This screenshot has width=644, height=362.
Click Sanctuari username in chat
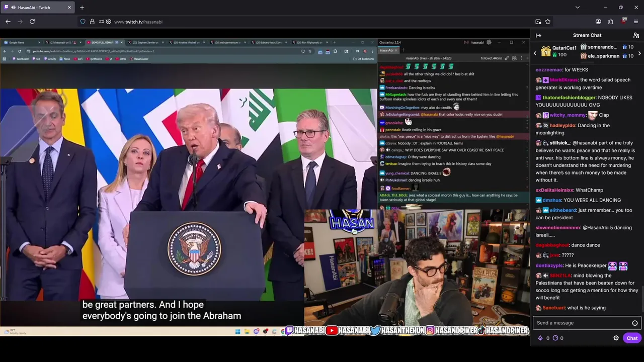(554, 308)
